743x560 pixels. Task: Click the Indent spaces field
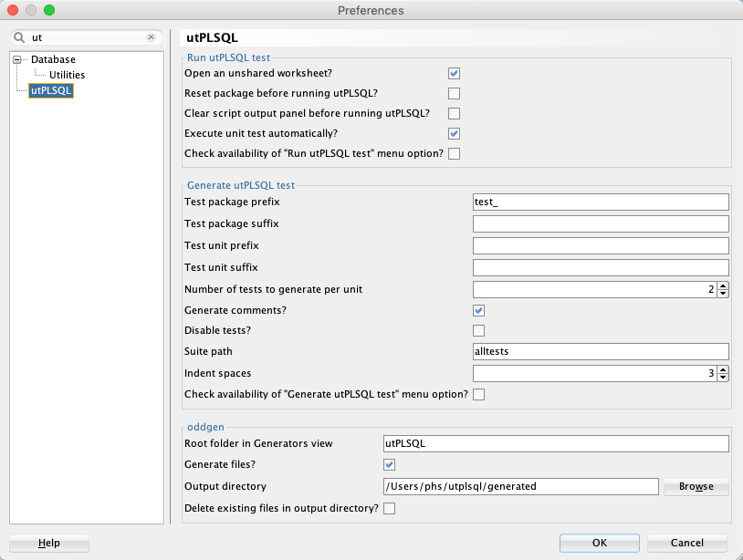(594, 374)
